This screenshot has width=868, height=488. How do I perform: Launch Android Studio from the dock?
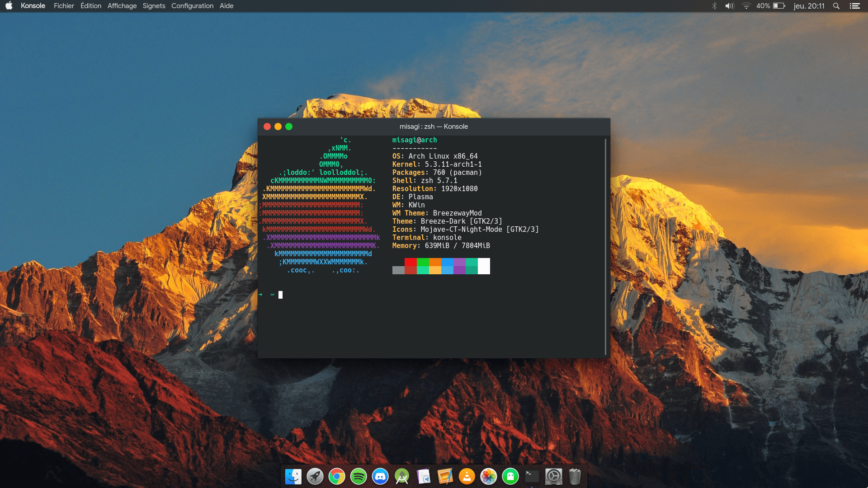pyautogui.click(x=402, y=476)
